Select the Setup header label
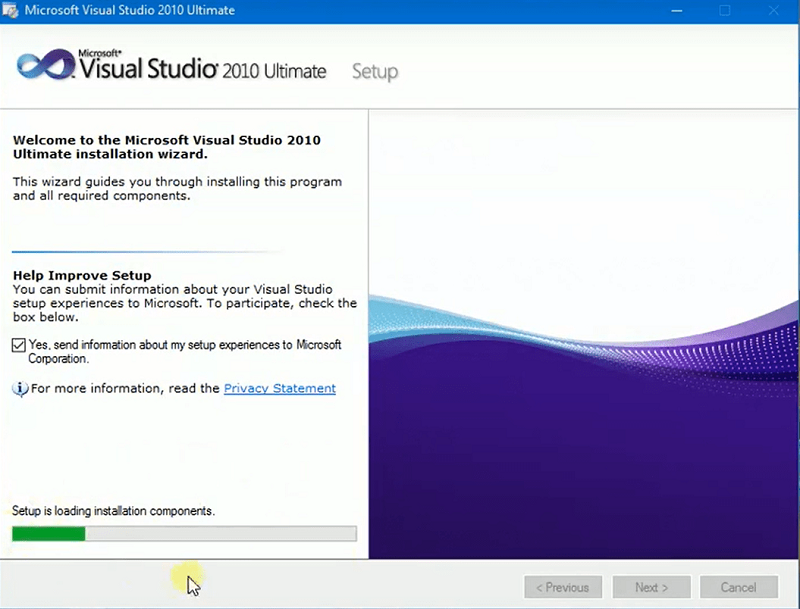The image size is (800, 609). point(375,72)
